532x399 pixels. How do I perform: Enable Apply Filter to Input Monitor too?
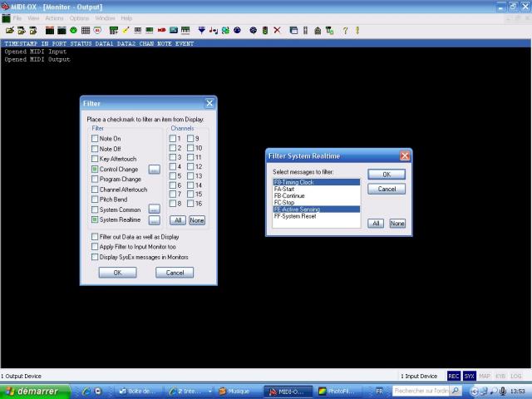pos(95,247)
